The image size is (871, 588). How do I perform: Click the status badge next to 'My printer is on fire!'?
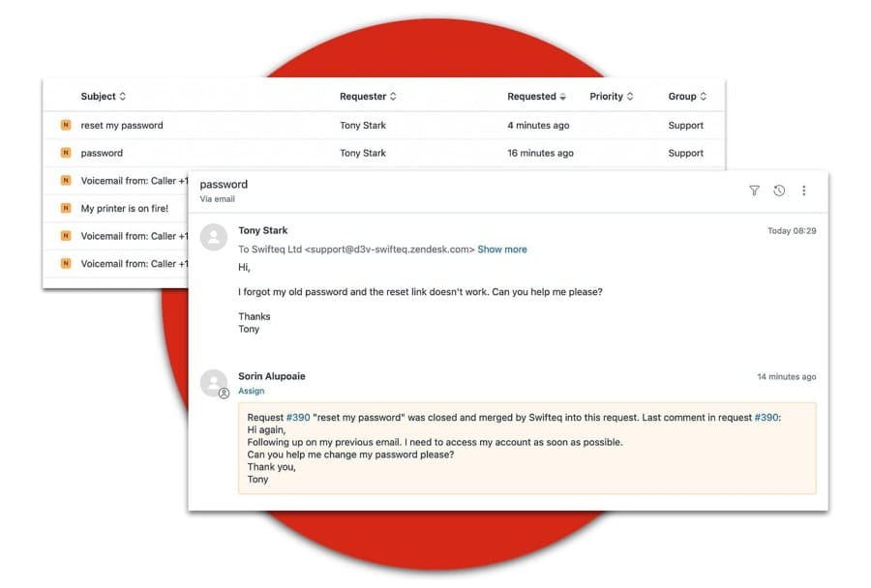[66, 208]
